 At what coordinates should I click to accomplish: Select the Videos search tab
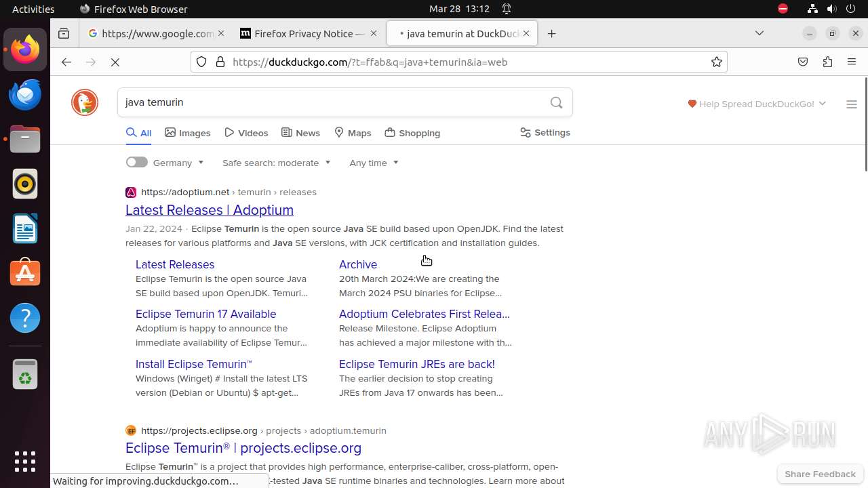[x=246, y=133]
